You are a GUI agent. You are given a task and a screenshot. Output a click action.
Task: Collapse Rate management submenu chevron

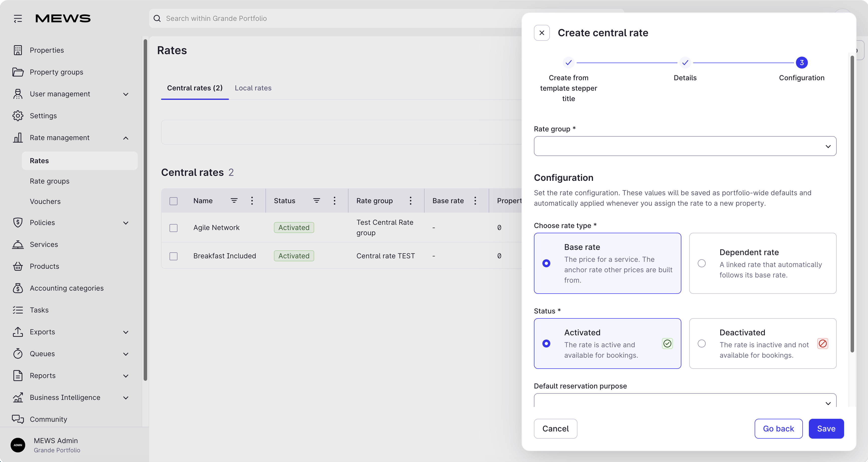pos(126,138)
